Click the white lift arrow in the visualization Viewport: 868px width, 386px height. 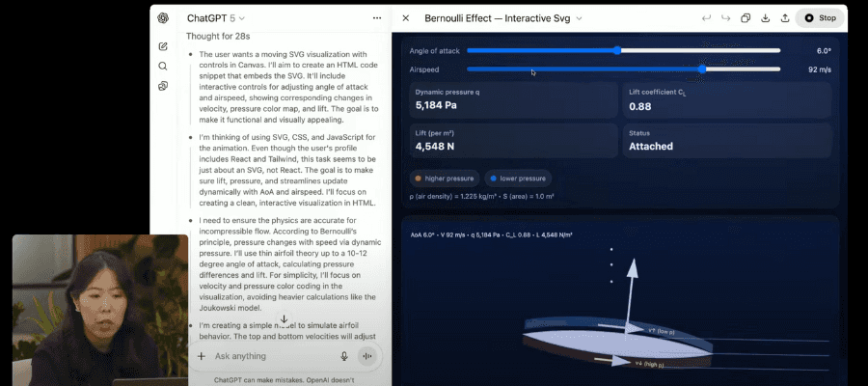630,294
